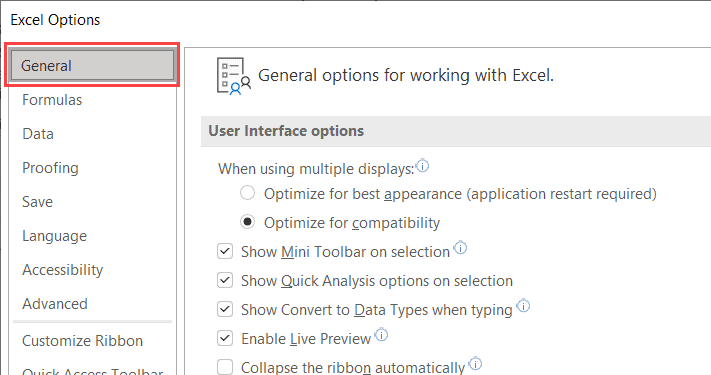This screenshot has height=375, width=711.
Task: Select Optimize for best appearance radio button
Action: 247,193
